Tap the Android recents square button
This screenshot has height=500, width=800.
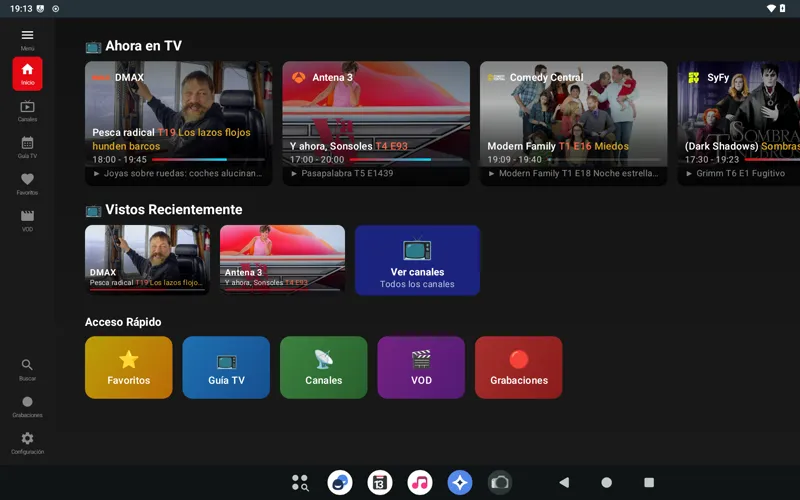(649, 483)
